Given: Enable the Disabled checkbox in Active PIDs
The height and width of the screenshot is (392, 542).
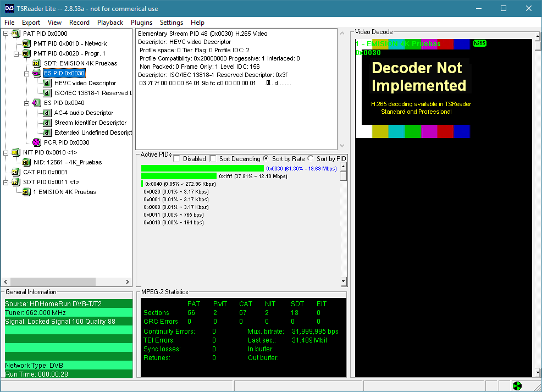Looking at the screenshot, I should (176, 159).
